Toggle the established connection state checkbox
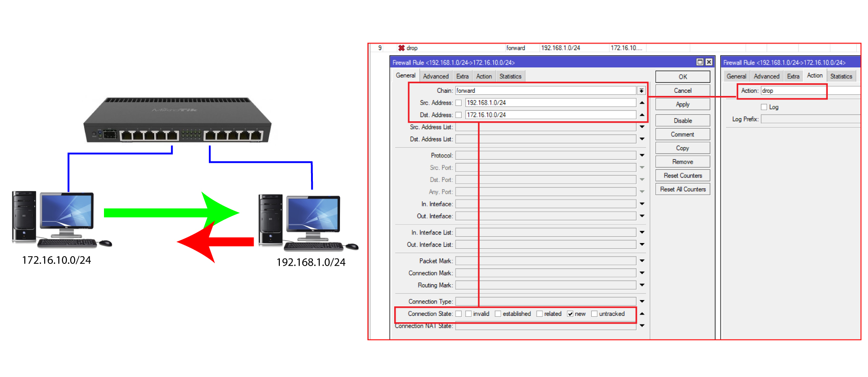Screen dimensions: 868x377 click(498, 314)
